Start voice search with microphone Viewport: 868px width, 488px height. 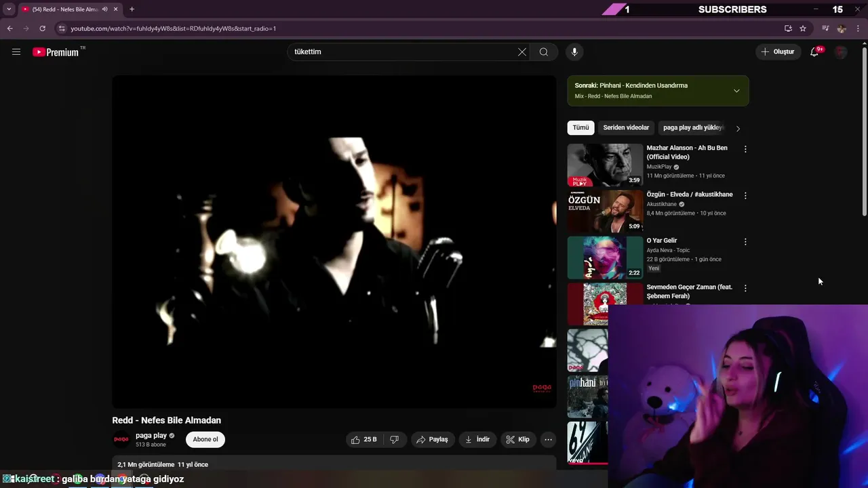574,52
